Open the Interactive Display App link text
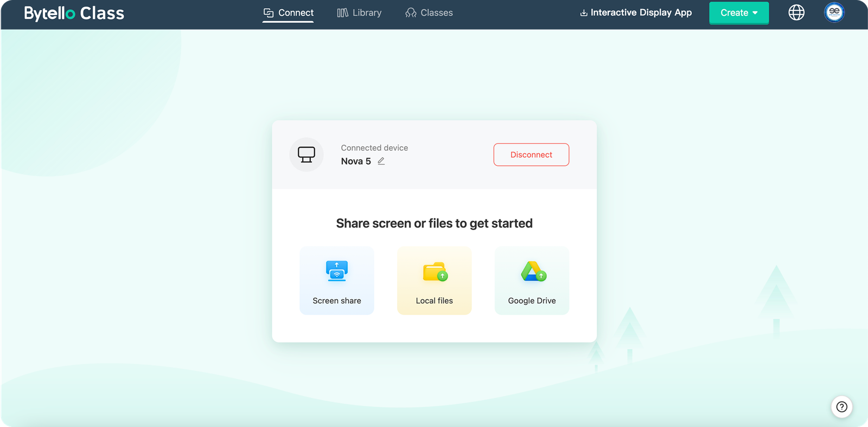868x427 pixels. pos(641,12)
